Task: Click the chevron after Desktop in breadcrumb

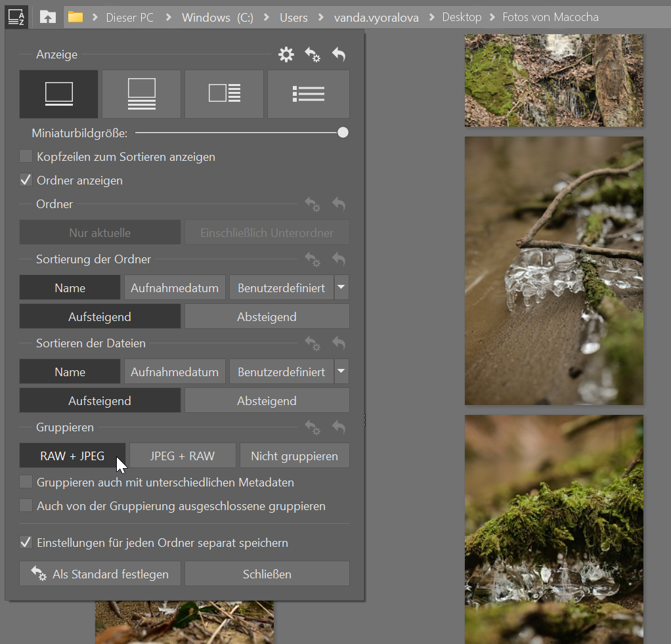Action: point(491,16)
